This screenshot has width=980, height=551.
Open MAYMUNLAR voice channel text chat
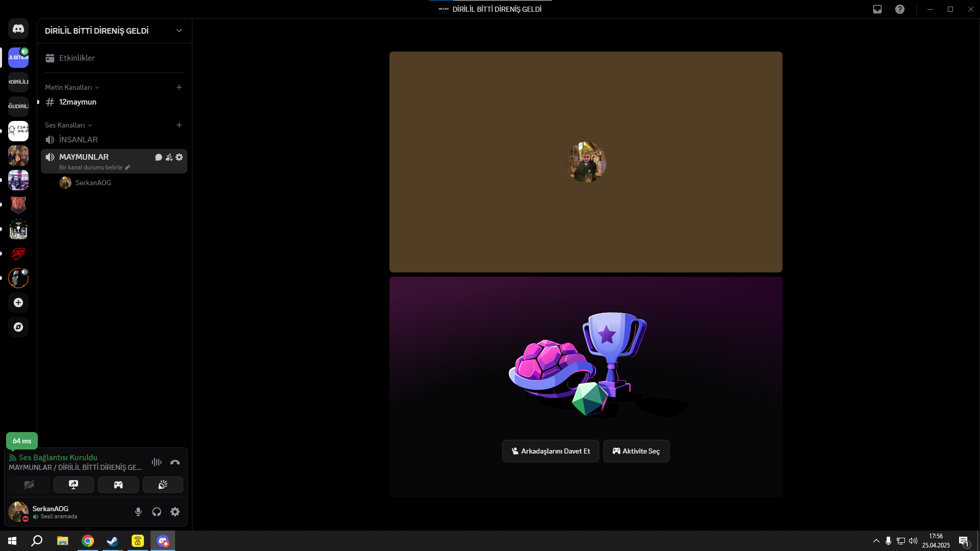pyautogui.click(x=159, y=157)
